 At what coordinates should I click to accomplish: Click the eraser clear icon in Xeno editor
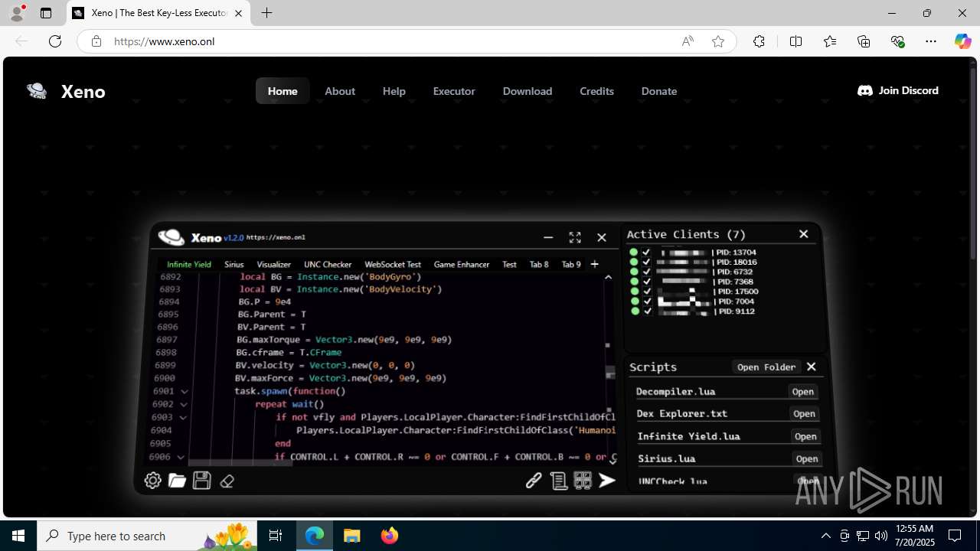(x=227, y=481)
